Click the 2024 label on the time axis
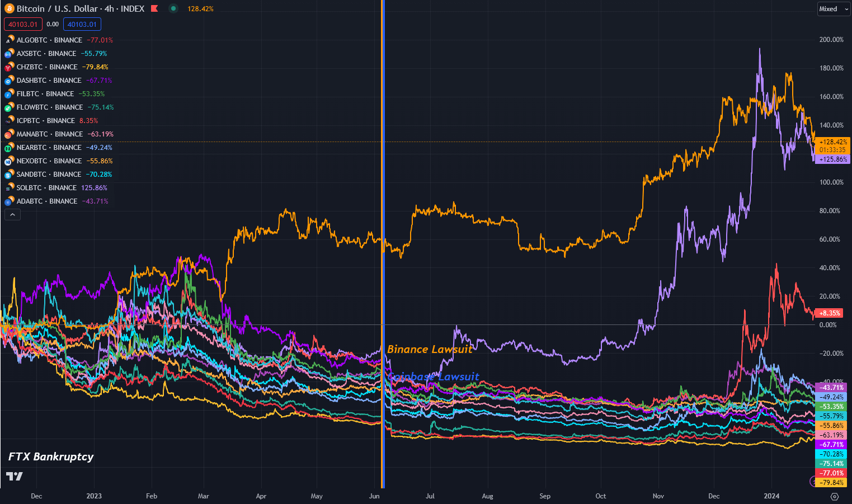The height and width of the screenshot is (504, 852). tap(771, 496)
